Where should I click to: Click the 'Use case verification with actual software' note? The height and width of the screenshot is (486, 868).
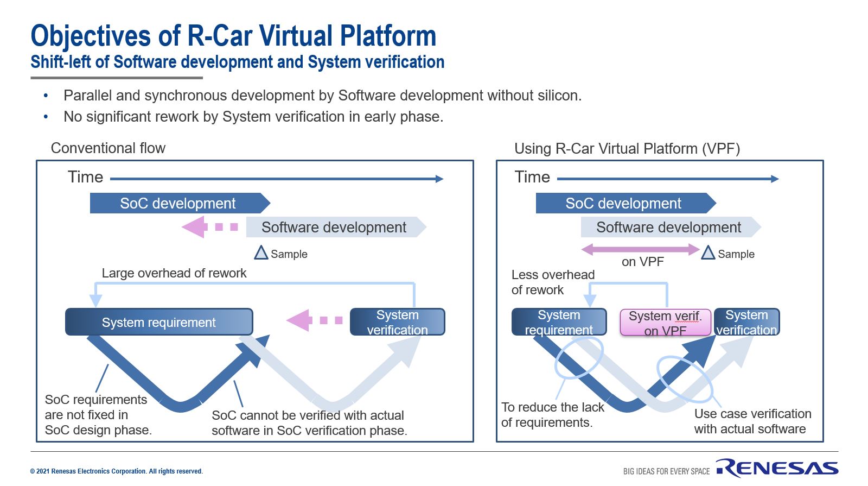coord(753,421)
